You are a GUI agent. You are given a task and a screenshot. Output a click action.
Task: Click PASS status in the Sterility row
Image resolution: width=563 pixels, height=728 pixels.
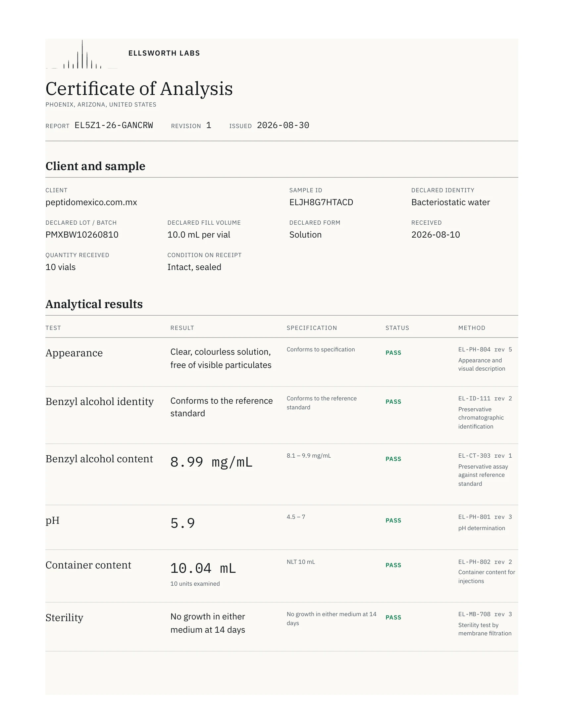[x=393, y=617]
